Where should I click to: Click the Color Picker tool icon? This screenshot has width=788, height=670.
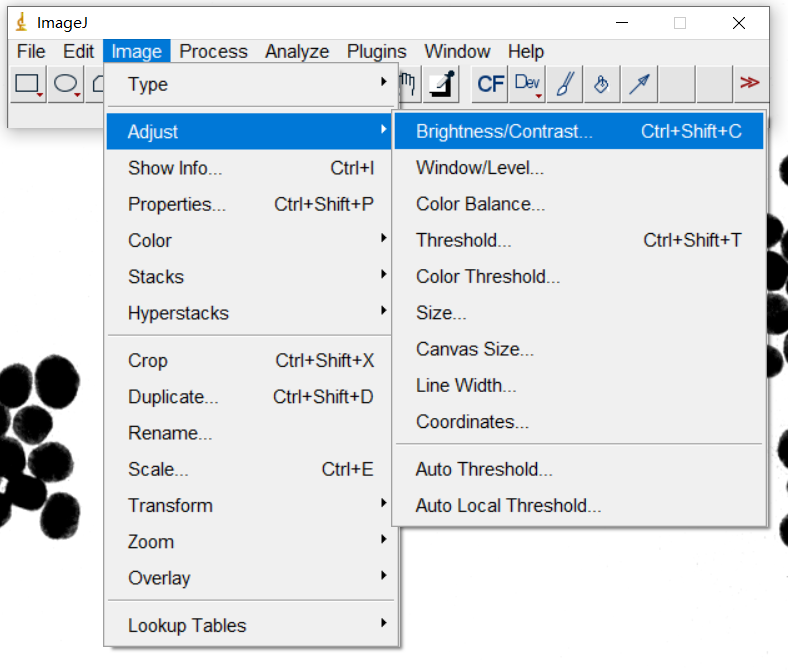tap(441, 84)
